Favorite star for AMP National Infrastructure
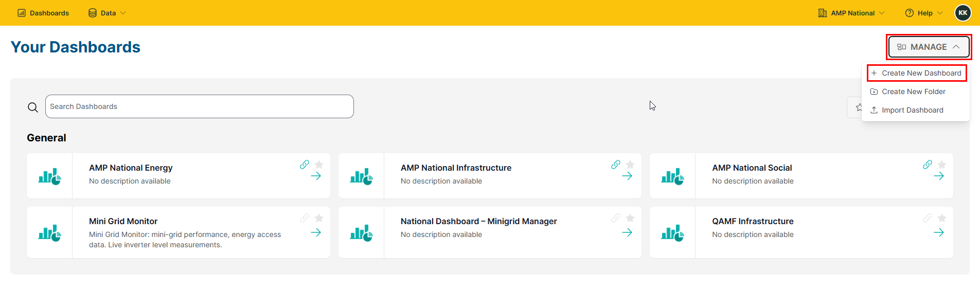 tap(630, 165)
